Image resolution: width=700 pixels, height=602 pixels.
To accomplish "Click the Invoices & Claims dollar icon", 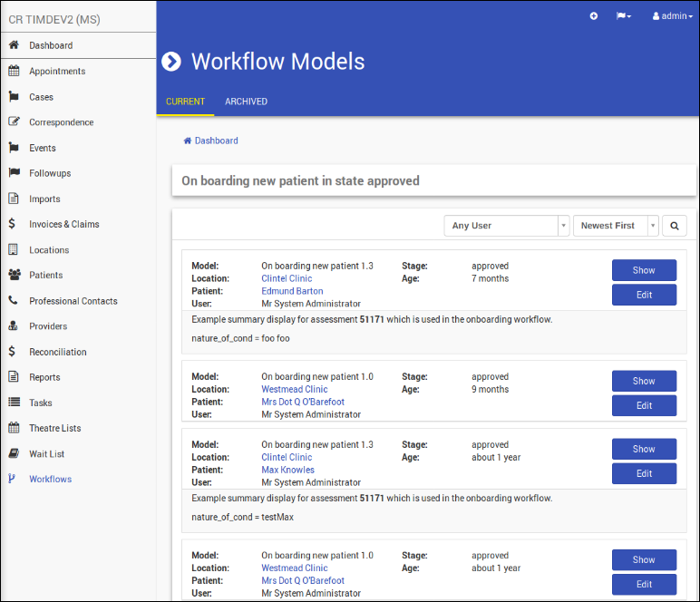I will tap(12, 224).
